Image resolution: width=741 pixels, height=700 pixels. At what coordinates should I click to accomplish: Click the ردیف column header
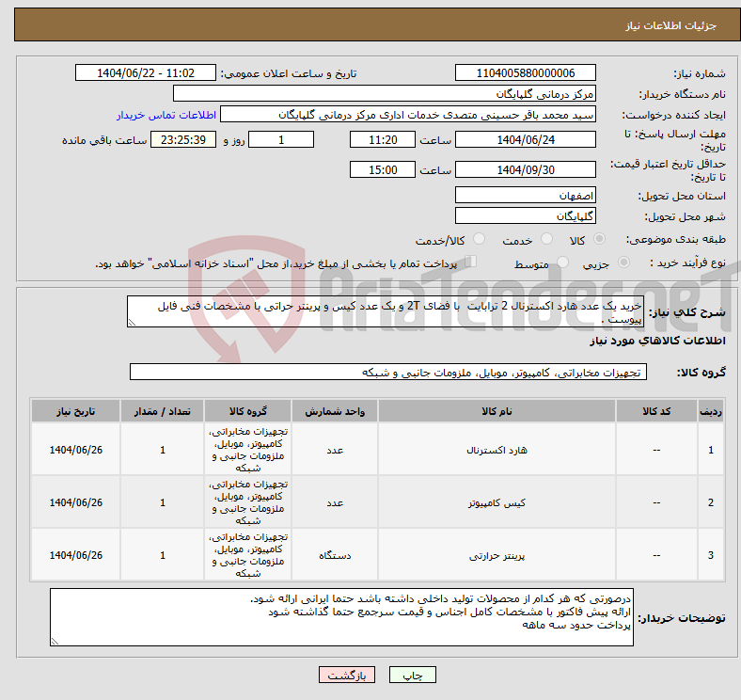click(711, 411)
